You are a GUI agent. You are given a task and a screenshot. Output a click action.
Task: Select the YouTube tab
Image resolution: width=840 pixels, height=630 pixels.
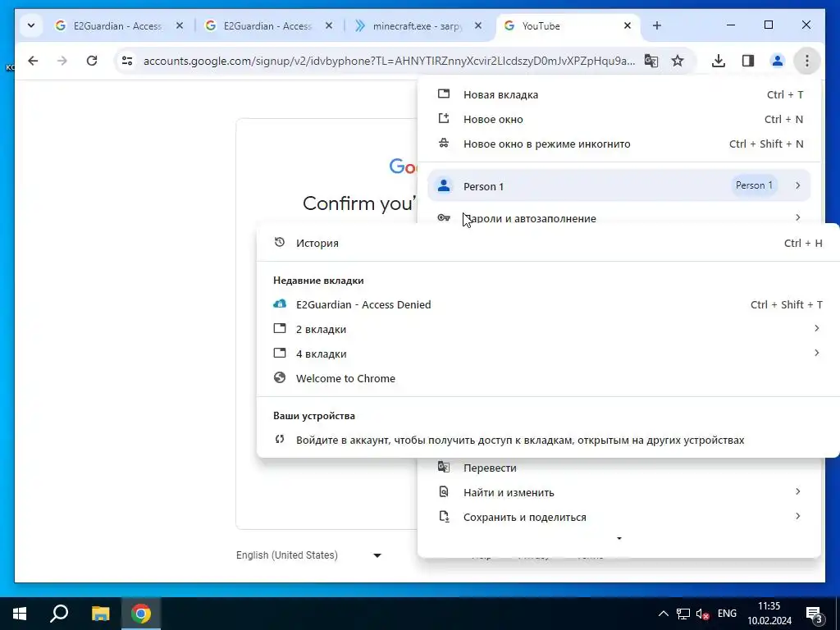click(x=568, y=25)
